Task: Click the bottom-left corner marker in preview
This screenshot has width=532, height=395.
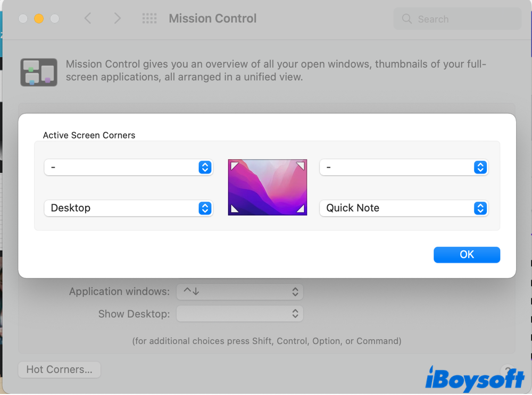Action: [x=234, y=209]
